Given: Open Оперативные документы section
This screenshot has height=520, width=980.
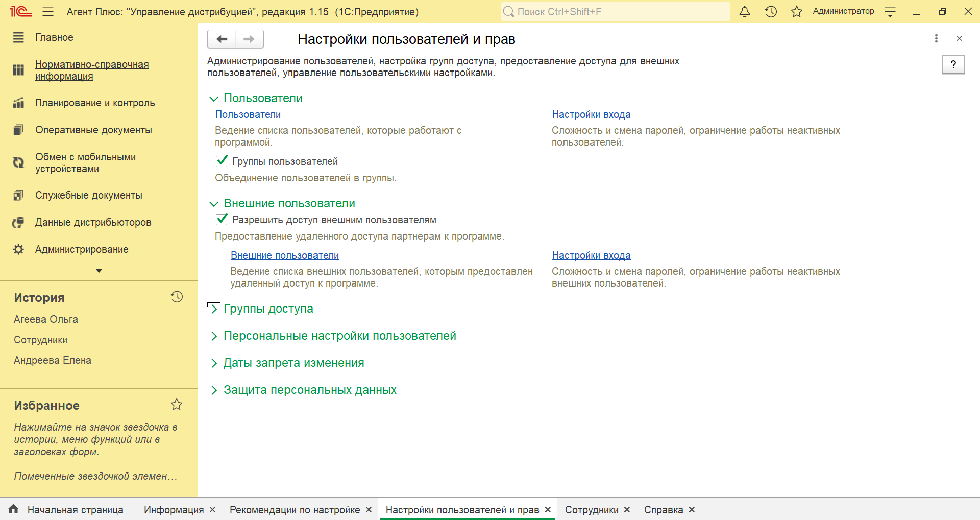Looking at the screenshot, I should coord(93,130).
